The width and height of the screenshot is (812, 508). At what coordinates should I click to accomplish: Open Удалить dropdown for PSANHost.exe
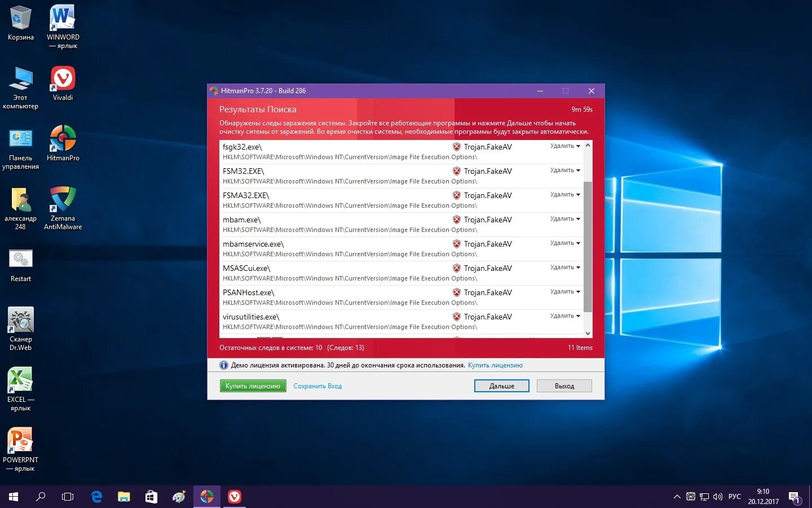(565, 292)
